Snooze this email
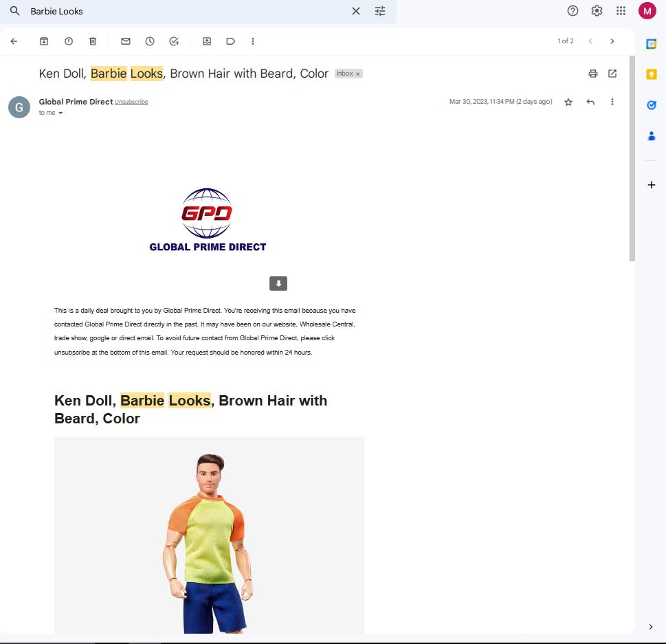The image size is (666, 644). (x=150, y=41)
